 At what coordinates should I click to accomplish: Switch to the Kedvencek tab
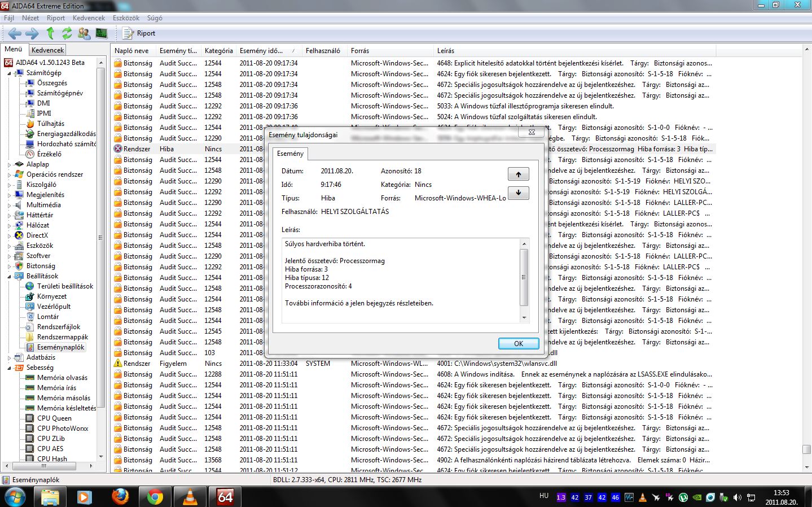48,50
